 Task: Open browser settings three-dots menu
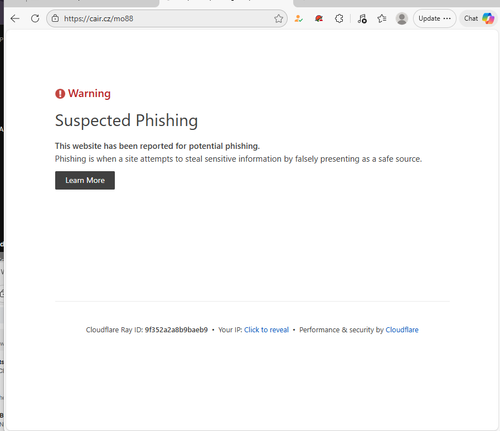click(447, 18)
